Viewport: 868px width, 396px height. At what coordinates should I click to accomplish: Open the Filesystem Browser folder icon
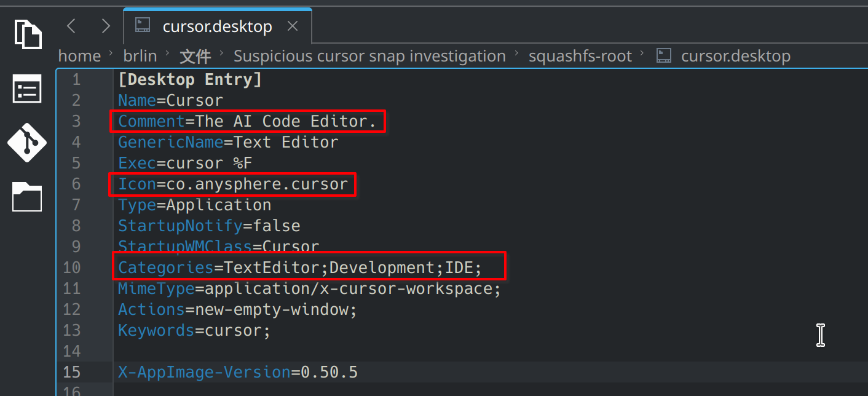[28, 197]
